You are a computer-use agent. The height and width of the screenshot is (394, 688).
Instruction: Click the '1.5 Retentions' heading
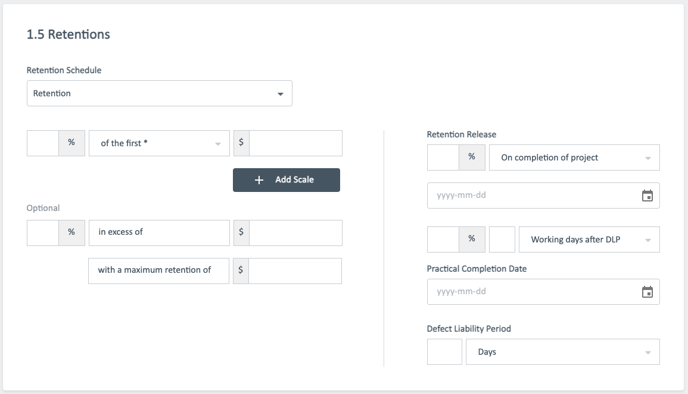click(x=68, y=34)
